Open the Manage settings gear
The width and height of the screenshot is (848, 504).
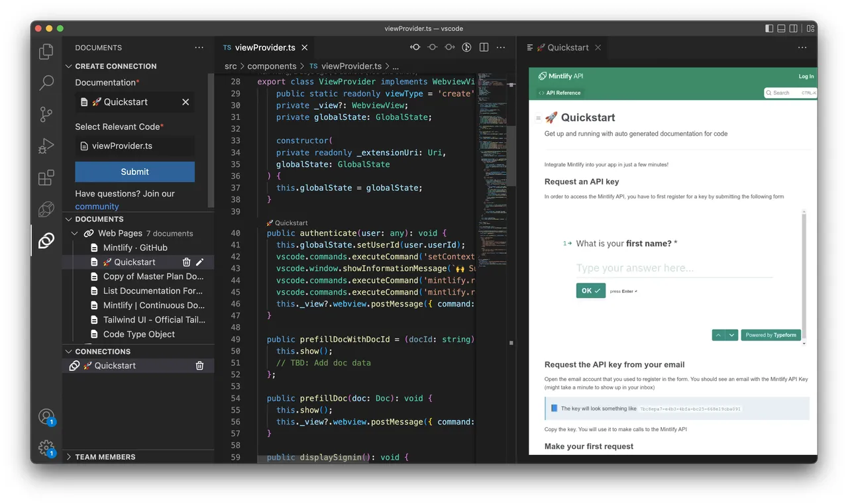coord(46,448)
